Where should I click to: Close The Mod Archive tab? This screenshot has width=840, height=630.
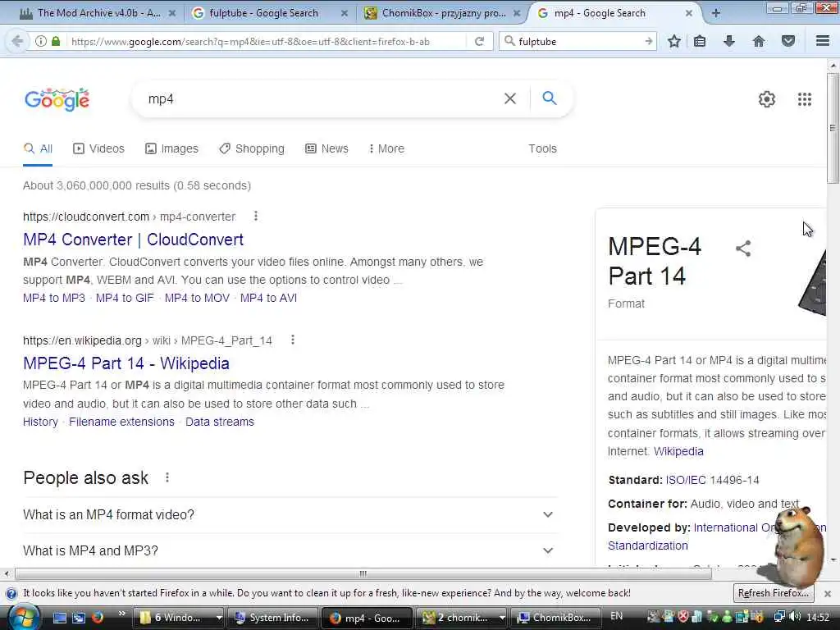tap(172, 13)
